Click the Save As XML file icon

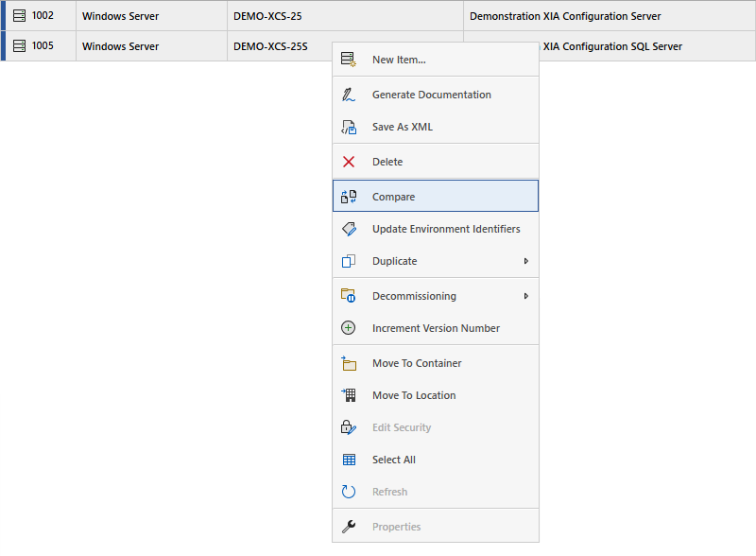click(x=349, y=127)
